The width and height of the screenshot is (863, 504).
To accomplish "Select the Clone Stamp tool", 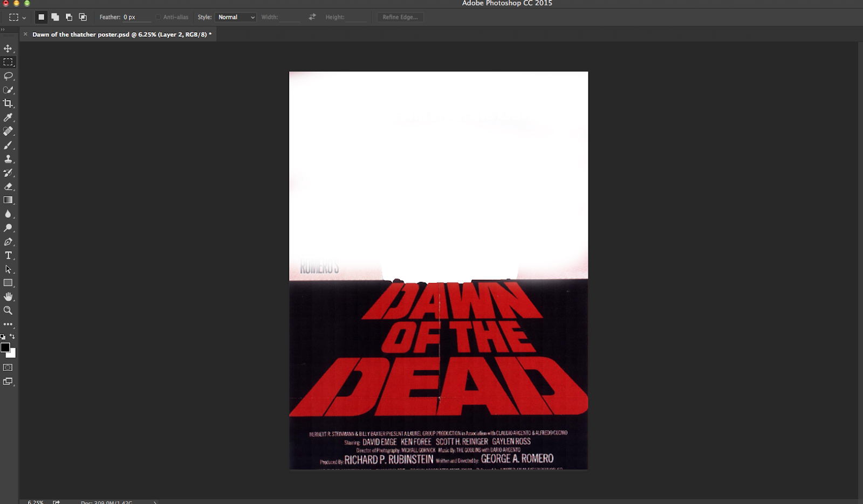I will pyautogui.click(x=8, y=159).
